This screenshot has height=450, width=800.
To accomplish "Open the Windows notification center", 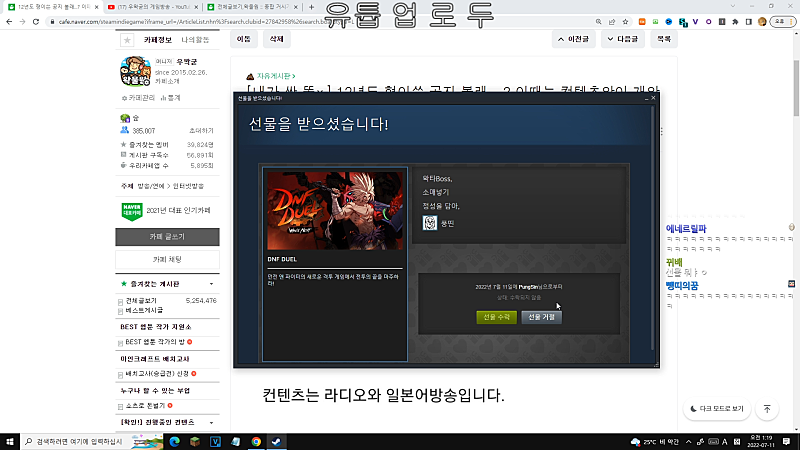I will pyautogui.click(x=787, y=442).
